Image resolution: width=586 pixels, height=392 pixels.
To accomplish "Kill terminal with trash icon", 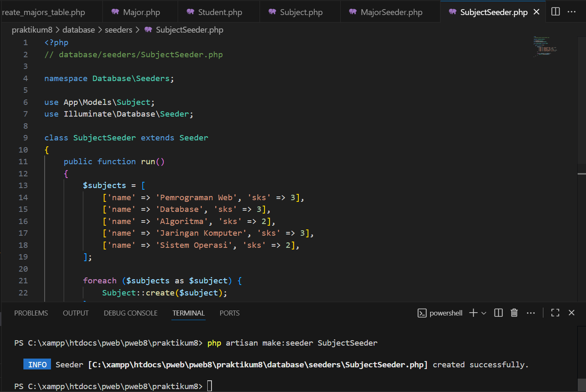I will point(514,313).
